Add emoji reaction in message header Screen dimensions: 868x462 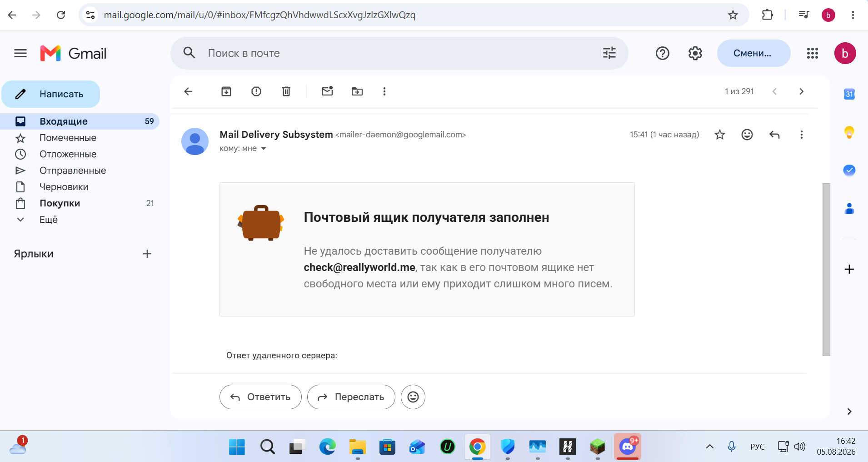pos(747,135)
